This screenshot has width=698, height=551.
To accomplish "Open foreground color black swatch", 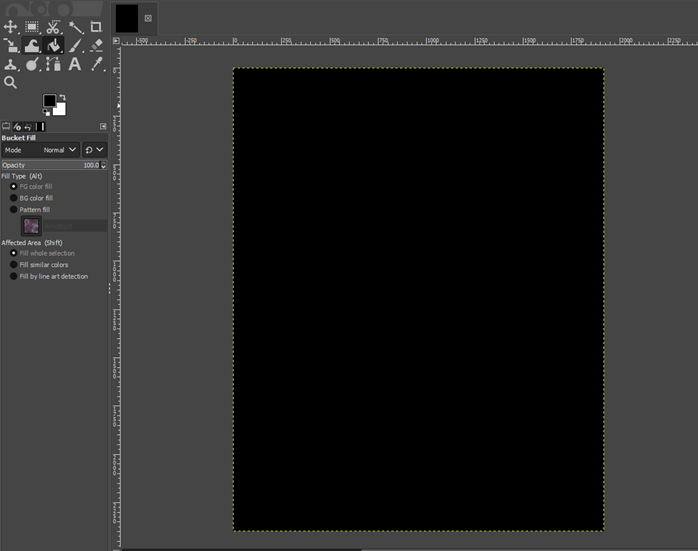I will 49,100.
